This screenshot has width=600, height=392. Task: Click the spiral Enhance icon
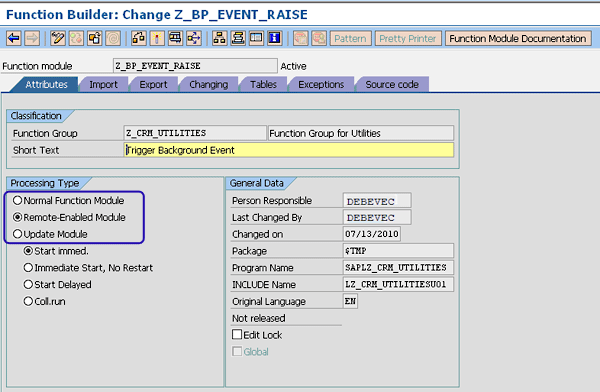pyautogui.click(x=113, y=38)
